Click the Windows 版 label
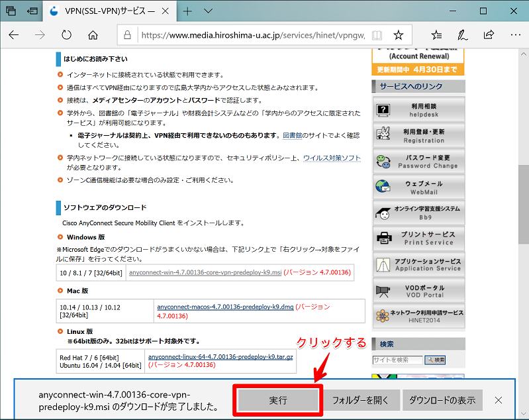The width and height of the screenshot is (529, 420). point(85,237)
